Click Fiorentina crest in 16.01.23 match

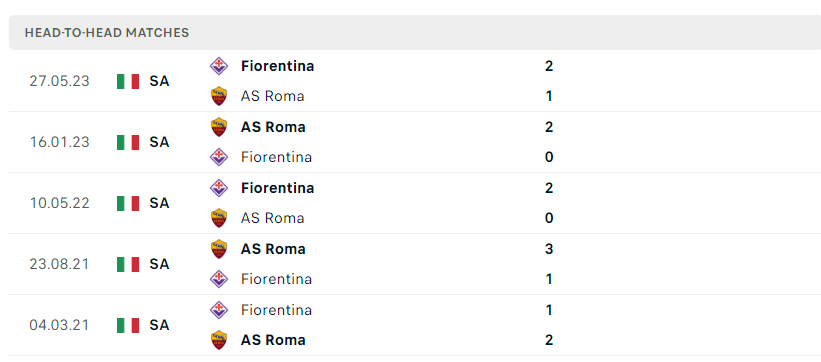coord(219,157)
